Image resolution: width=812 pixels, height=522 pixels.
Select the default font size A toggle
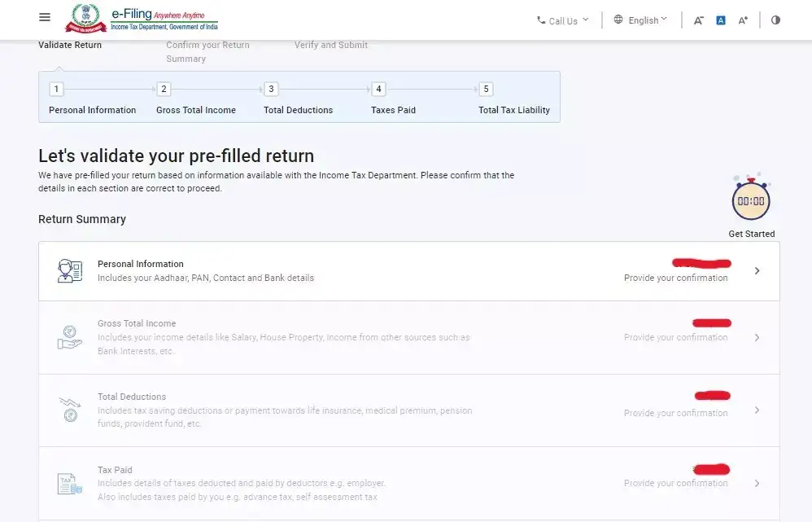click(x=720, y=20)
